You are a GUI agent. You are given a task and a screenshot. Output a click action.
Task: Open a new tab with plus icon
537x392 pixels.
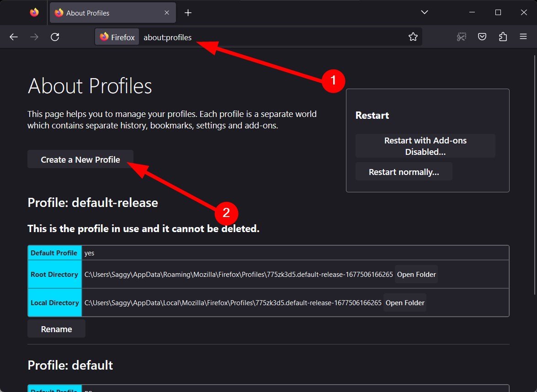click(188, 13)
